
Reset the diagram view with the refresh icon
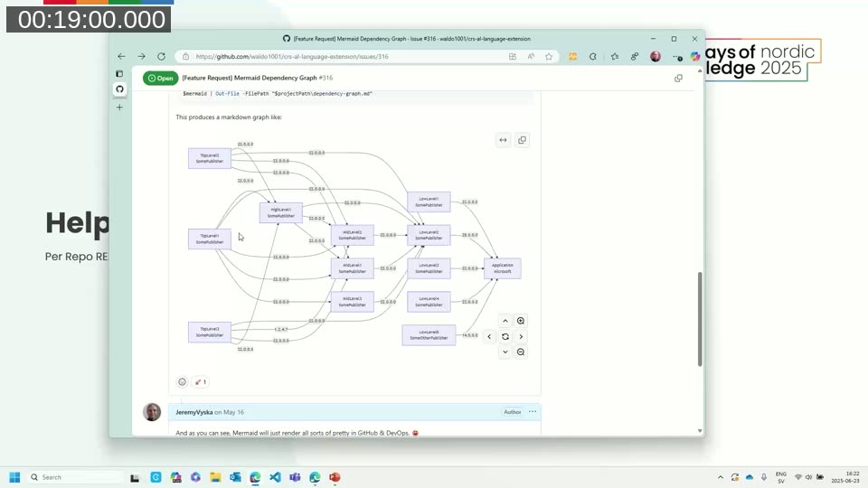pos(505,336)
